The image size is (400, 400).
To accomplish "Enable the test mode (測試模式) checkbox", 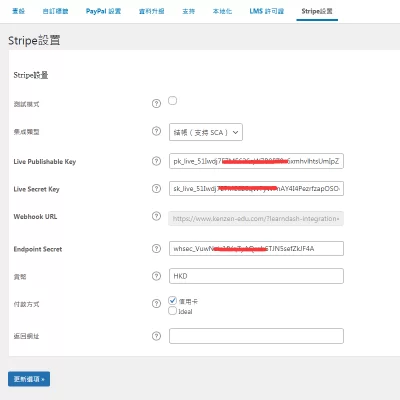I will pos(172,100).
